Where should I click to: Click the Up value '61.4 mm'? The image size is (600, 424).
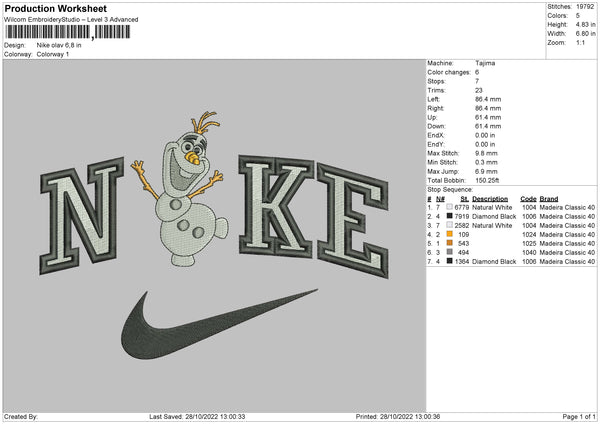[488, 117]
